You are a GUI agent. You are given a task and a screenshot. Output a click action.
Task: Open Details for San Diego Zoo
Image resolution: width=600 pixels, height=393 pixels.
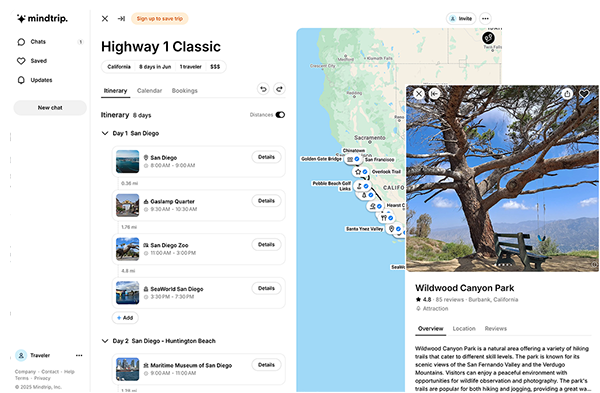pos(266,244)
